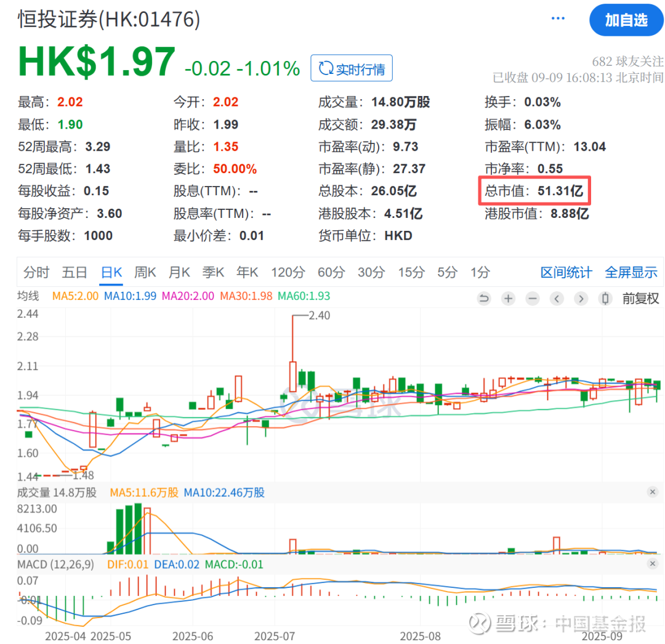Click the DIF:0.01 indicator value
This screenshot has width=665, height=644.
tap(127, 565)
